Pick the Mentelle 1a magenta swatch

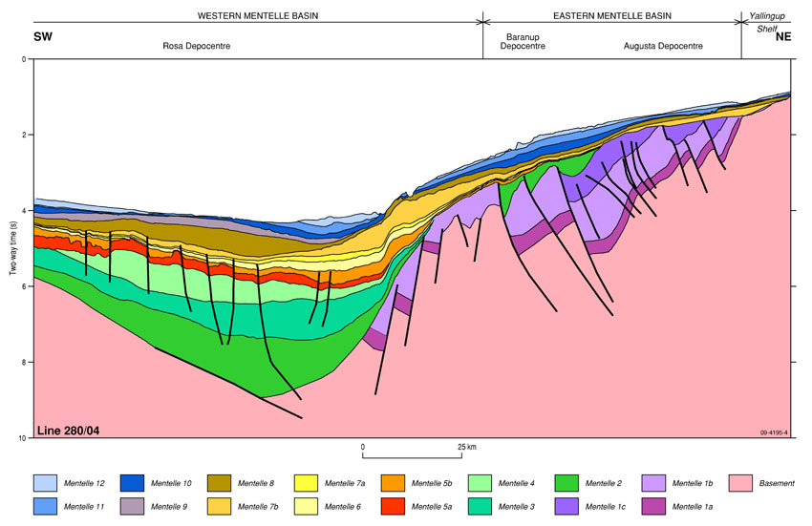pos(654,504)
